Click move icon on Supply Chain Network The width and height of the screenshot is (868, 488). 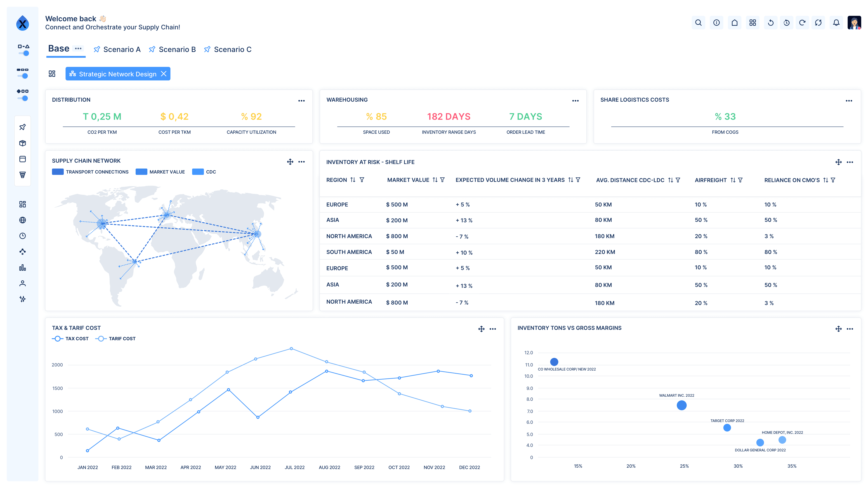point(290,162)
